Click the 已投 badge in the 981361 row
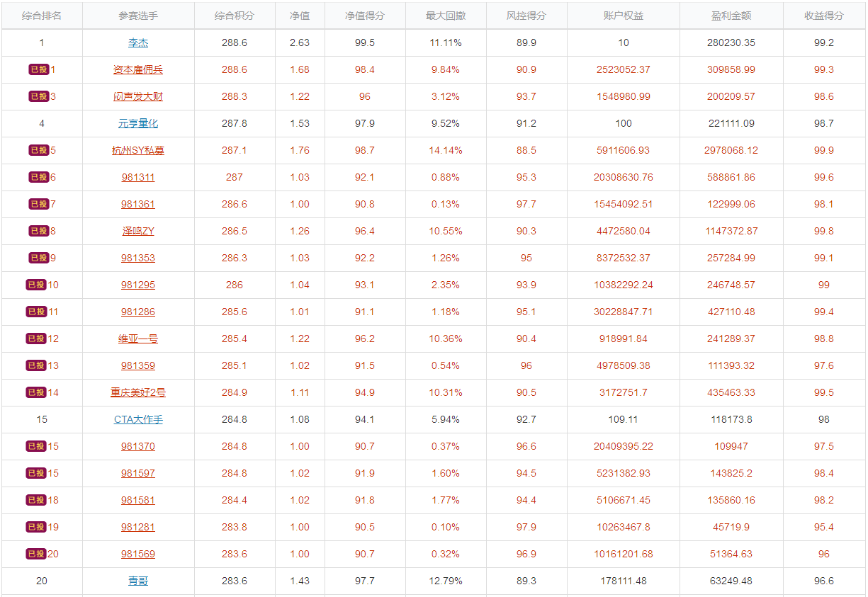 pyautogui.click(x=39, y=204)
